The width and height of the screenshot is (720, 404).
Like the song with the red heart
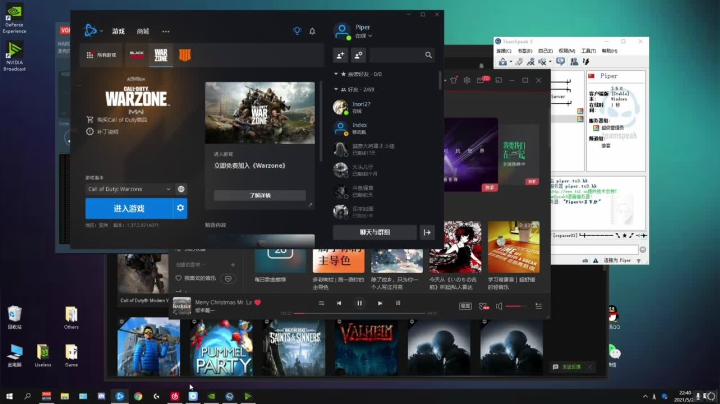[258, 302]
